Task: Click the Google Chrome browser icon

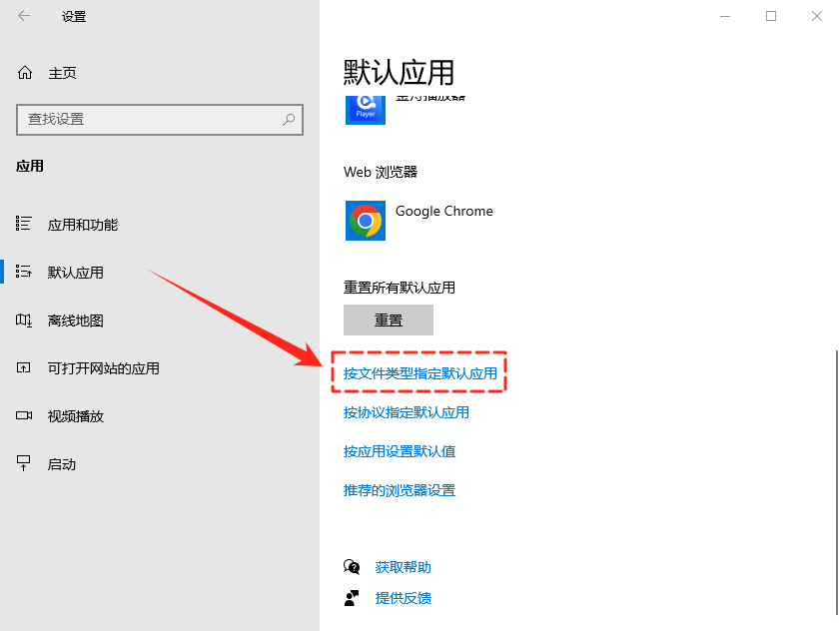Action: click(x=366, y=221)
